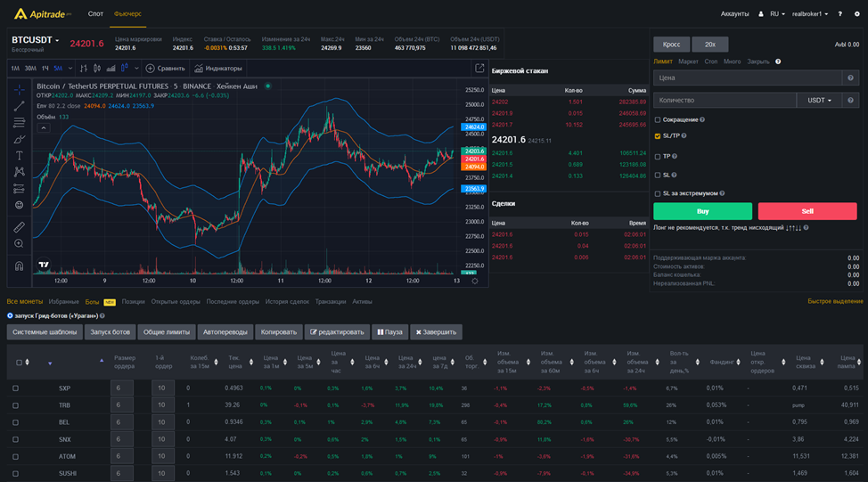Select the trend line drawing tool
The image size is (868, 482).
(20, 106)
